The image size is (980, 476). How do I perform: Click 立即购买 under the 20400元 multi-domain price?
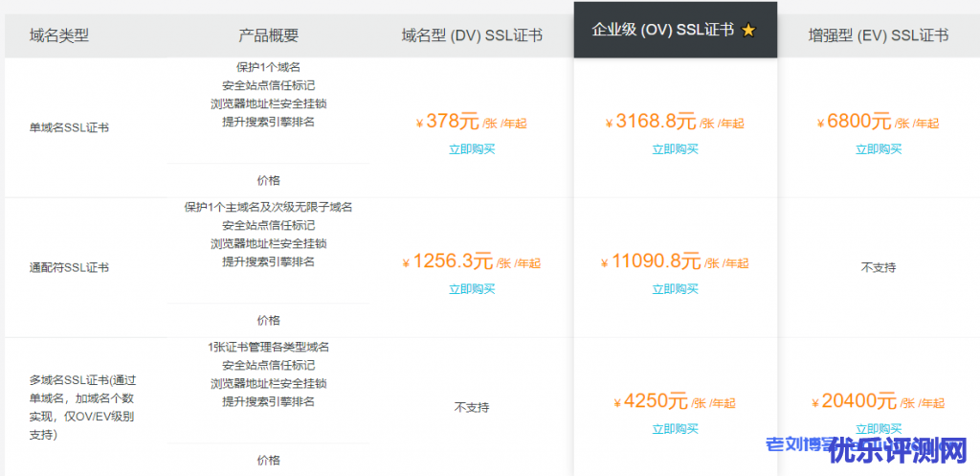coord(878,429)
